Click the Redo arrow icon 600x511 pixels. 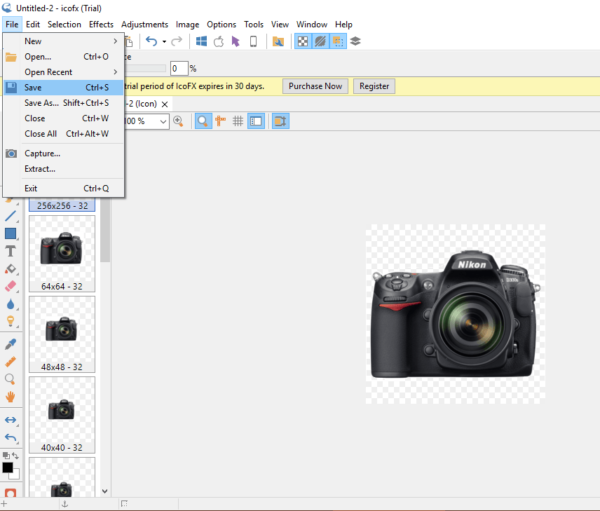pos(176,41)
